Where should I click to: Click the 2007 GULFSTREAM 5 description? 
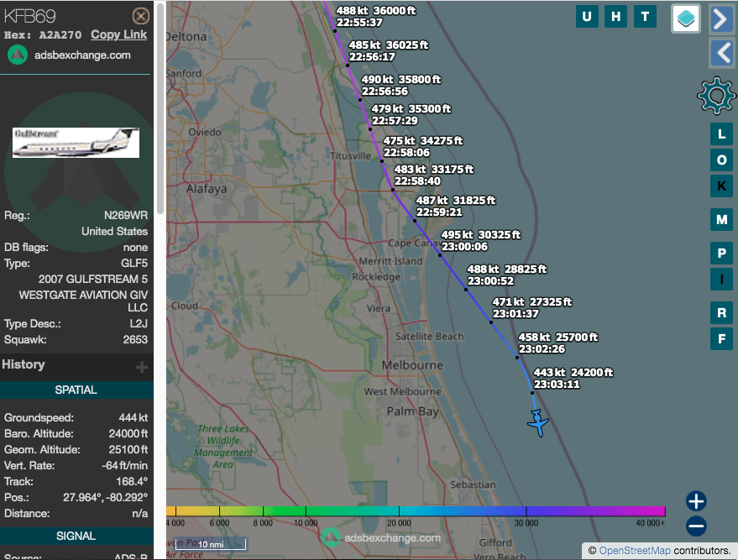(92, 279)
